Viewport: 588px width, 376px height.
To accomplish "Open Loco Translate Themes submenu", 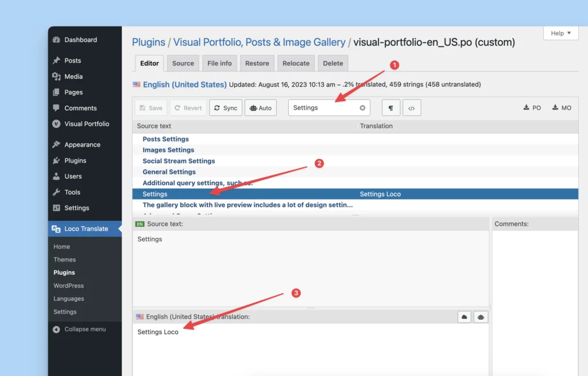I will click(x=64, y=259).
